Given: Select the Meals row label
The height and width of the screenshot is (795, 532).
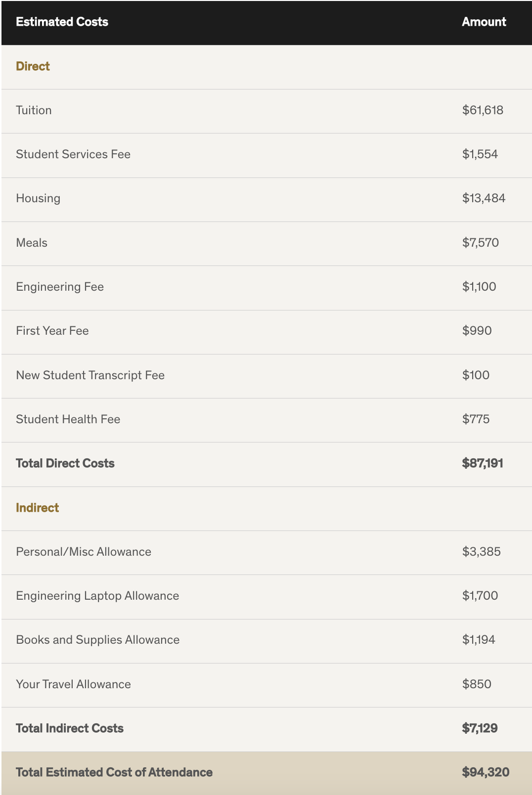Looking at the screenshot, I should (x=32, y=243).
